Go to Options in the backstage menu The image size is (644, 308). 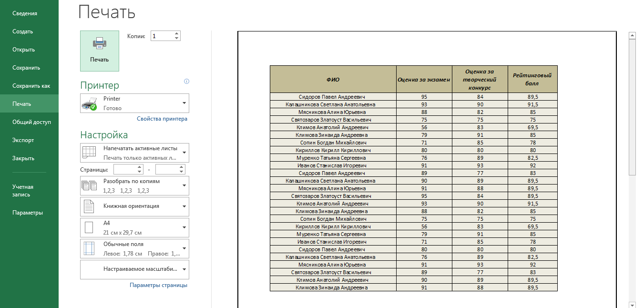click(28, 213)
